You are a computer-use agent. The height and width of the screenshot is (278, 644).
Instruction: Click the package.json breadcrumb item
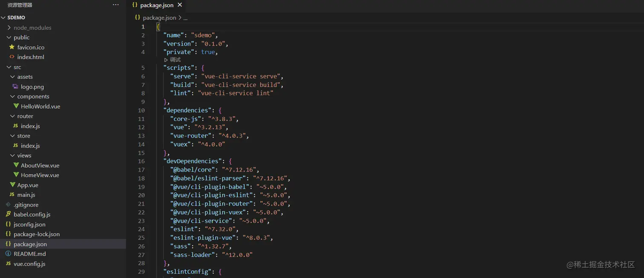tap(159, 18)
